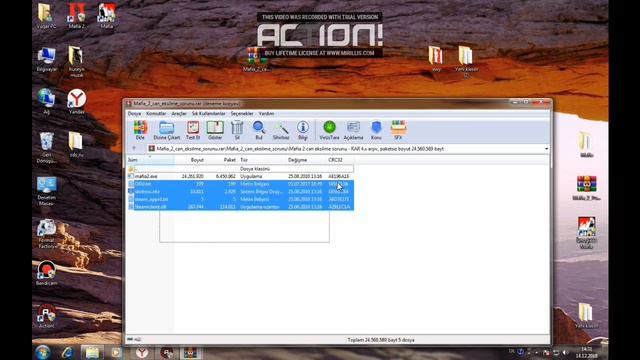640x360 pixels.
Task: Open the Windows Start button
Action: 42,352
